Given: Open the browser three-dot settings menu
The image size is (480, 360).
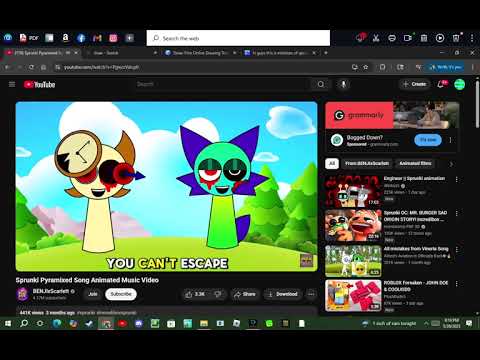Looking at the screenshot, I should [473, 67].
